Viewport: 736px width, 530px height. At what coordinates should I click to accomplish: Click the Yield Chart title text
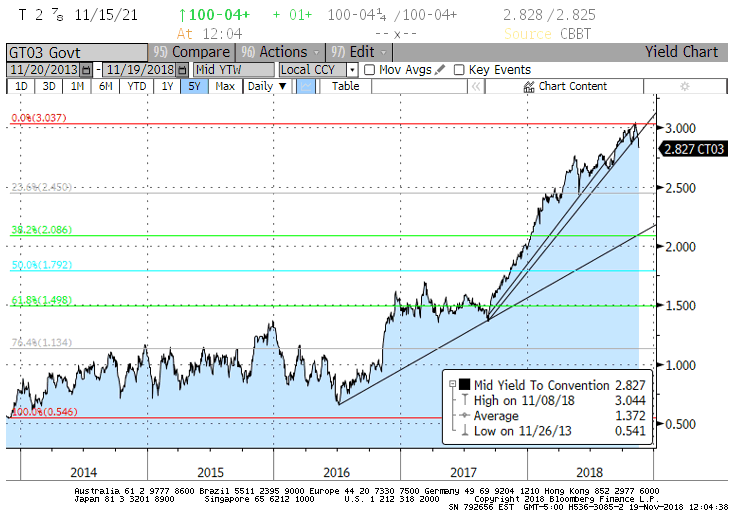(x=682, y=52)
